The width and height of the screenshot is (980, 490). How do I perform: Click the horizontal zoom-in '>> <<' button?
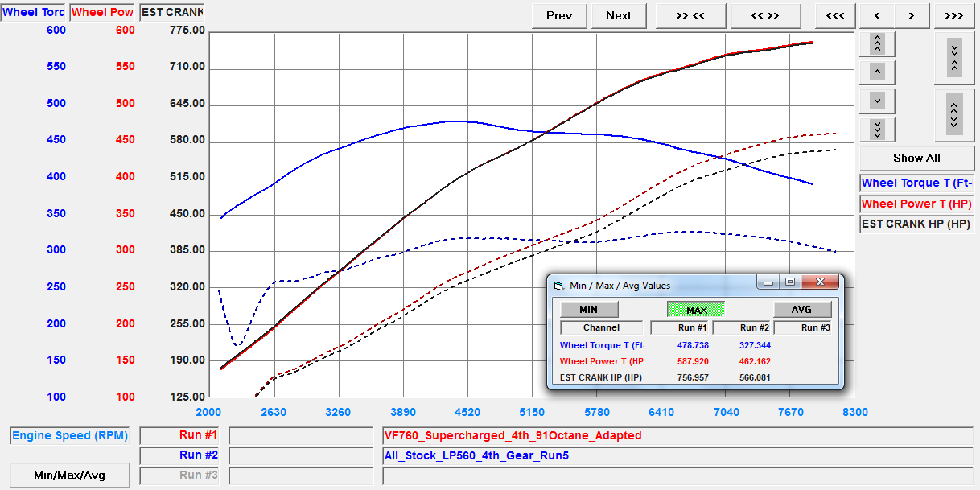(690, 15)
